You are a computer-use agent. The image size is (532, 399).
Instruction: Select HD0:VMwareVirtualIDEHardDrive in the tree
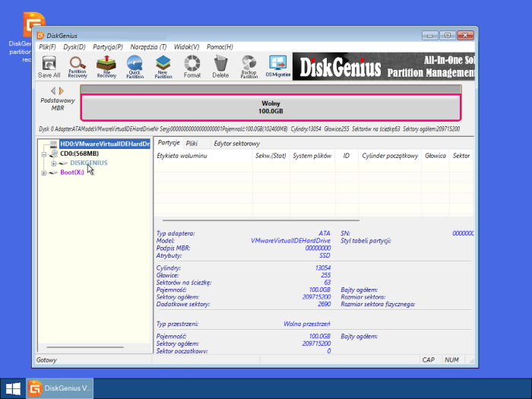point(105,144)
